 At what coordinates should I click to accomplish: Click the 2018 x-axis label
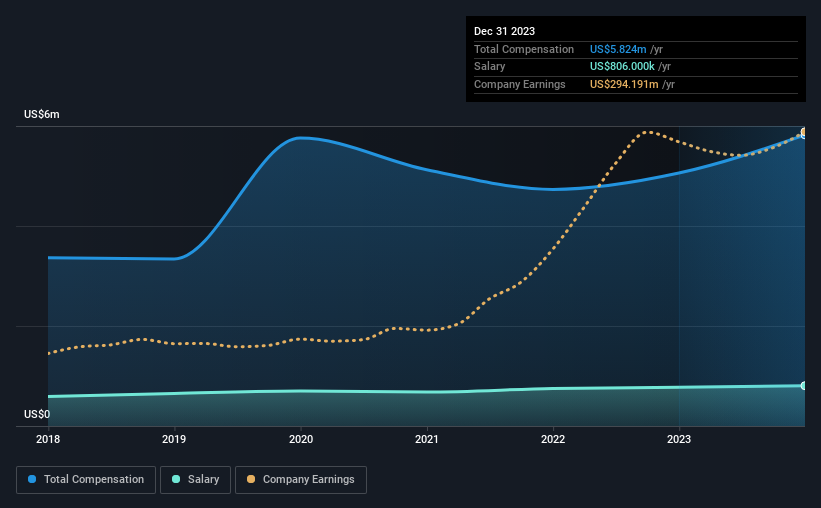click(x=48, y=439)
